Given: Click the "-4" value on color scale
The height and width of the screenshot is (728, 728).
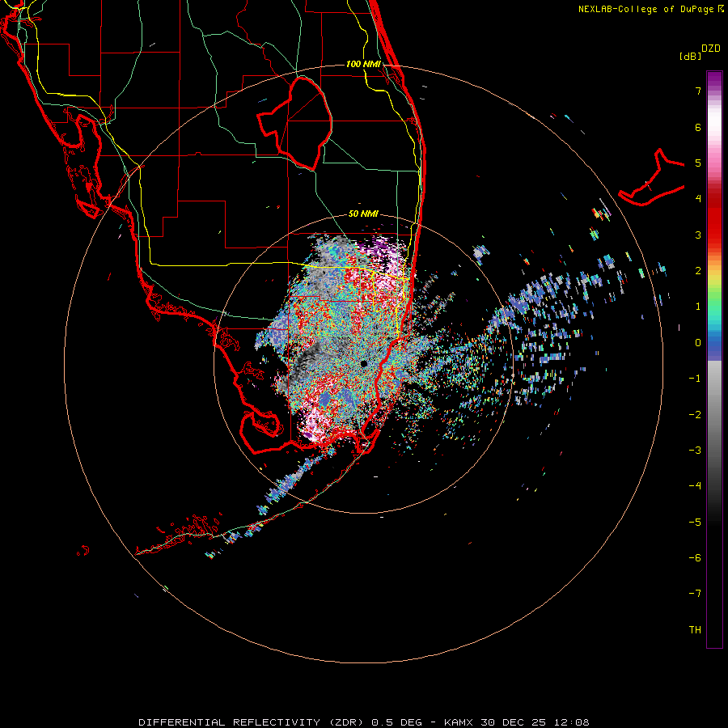Looking at the screenshot, I should [695, 485].
